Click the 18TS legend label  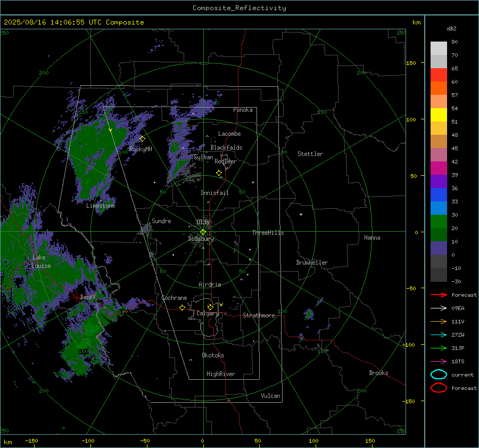pyautogui.click(x=458, y=362)
